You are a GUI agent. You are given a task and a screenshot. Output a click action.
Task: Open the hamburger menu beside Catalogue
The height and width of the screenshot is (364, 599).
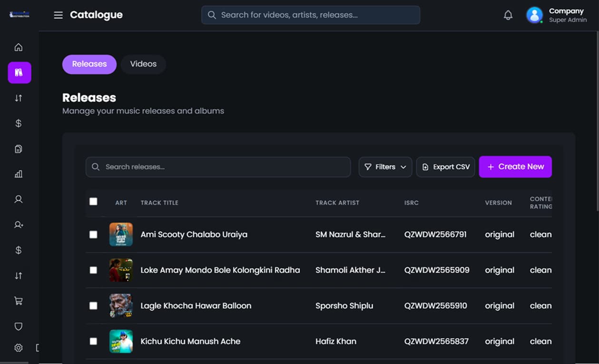(58, 15)
